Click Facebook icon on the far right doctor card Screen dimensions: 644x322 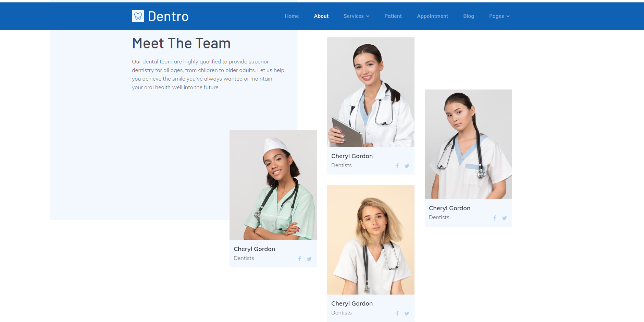coord(495,218)
